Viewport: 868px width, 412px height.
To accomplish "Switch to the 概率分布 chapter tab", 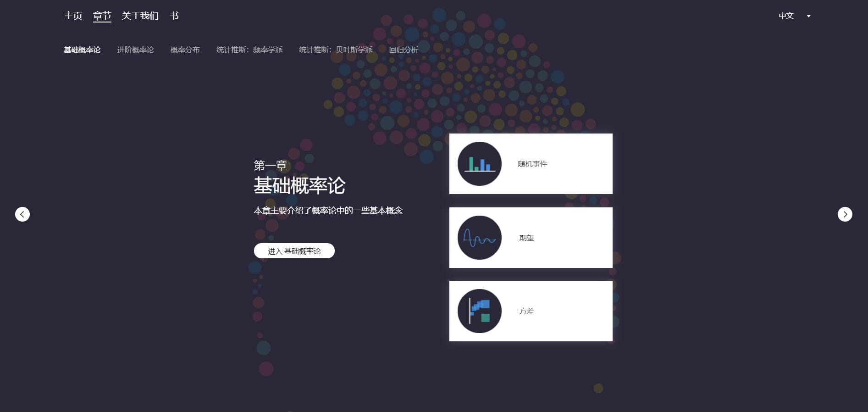I will click(185, 50).
